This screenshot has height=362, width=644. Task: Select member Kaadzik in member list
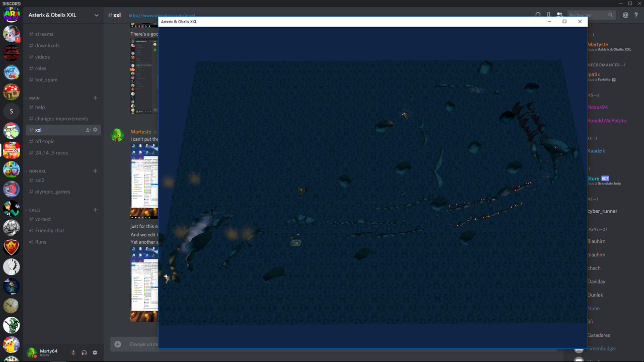click(x=596, y=151)
